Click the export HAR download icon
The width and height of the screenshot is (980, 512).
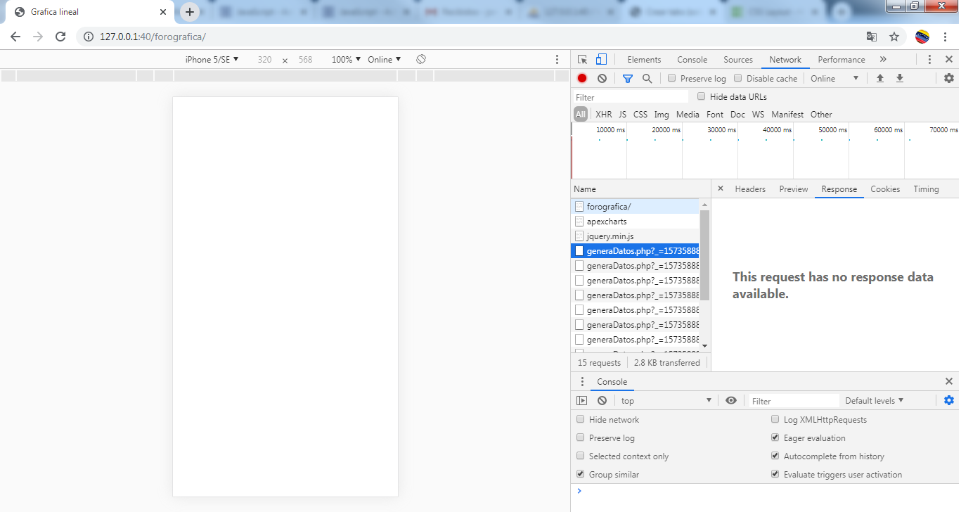899,78
